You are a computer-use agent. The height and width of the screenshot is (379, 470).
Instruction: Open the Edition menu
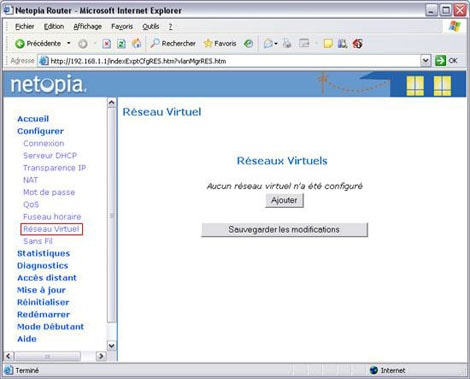(54, 26)
